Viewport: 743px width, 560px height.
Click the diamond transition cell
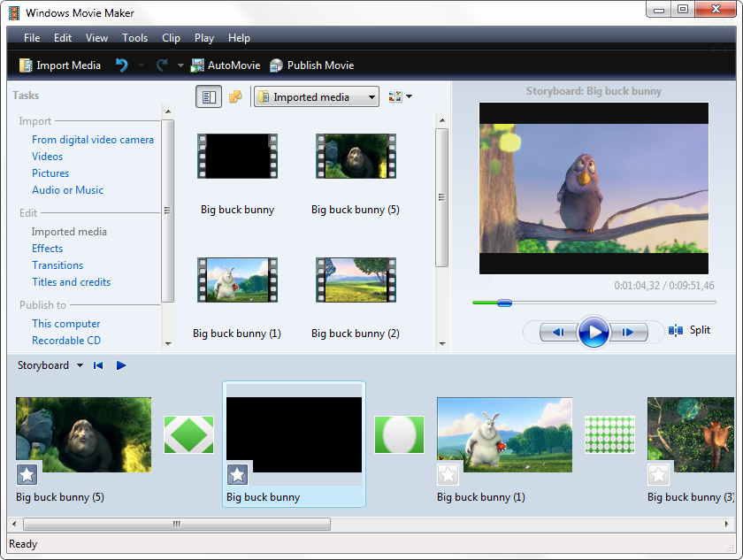tap(188, 434)
